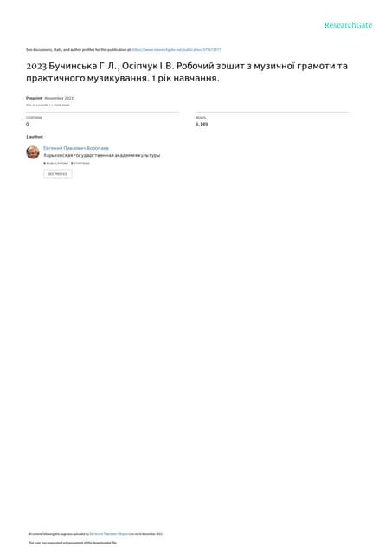The height and width of the screenshot is (554, 392).
Task: Click the Reads heading label
Action: (201, 118)
